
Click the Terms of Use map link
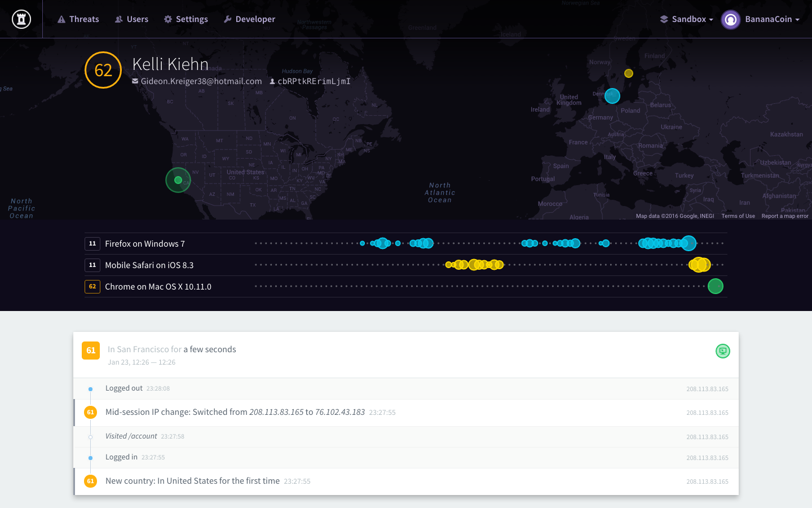click(738, 216)
